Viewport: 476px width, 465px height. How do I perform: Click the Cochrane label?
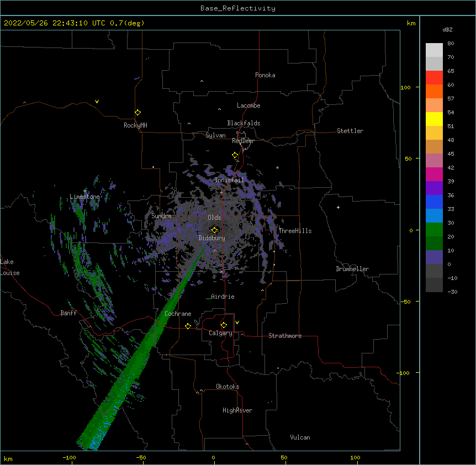[178, 314]
